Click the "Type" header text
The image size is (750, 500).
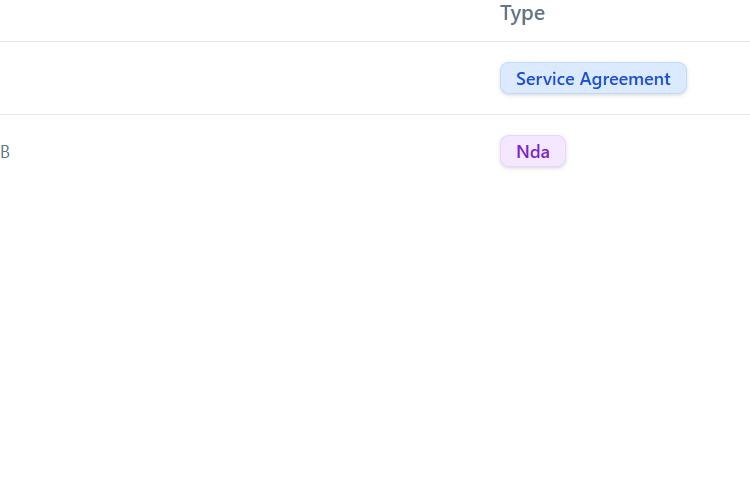(522, 13)
